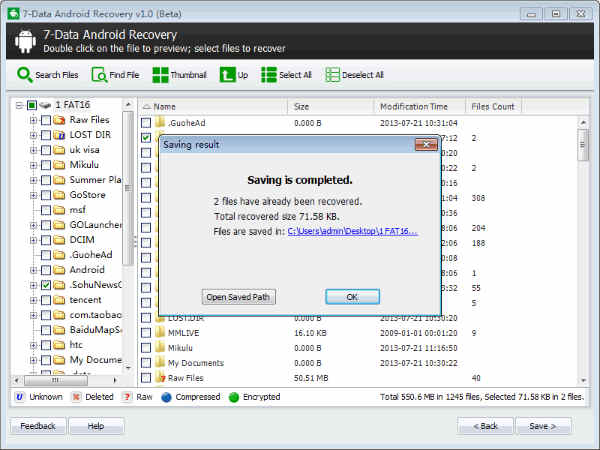Click the Unknown legend icon
Image resolution: width=600 pixels, height=450 pixels.
coord(20,397)
